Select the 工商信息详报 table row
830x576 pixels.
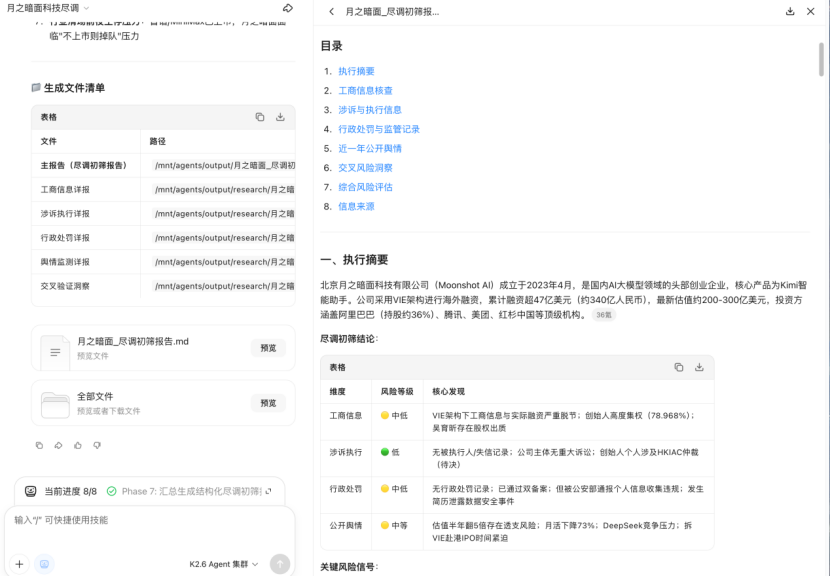pos(163,190)
